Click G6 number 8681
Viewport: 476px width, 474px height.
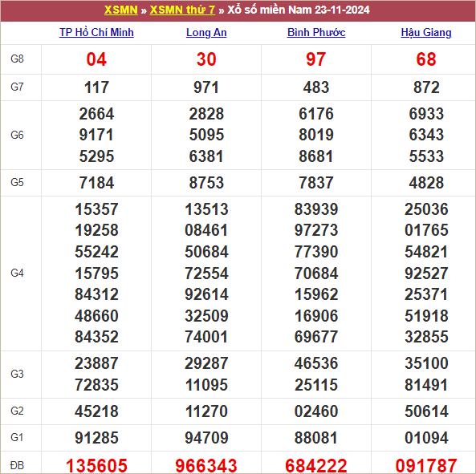(316, 156)
